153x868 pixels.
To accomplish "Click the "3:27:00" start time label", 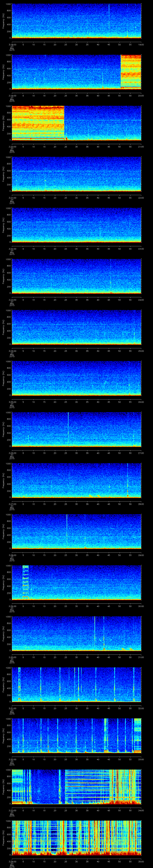I will 12,504.
